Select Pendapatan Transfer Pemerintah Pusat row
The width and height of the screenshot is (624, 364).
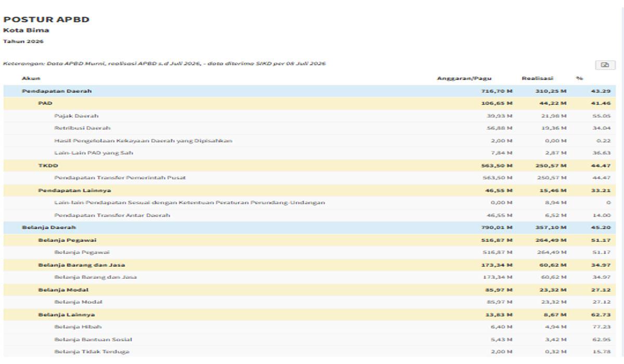[310, 178]
